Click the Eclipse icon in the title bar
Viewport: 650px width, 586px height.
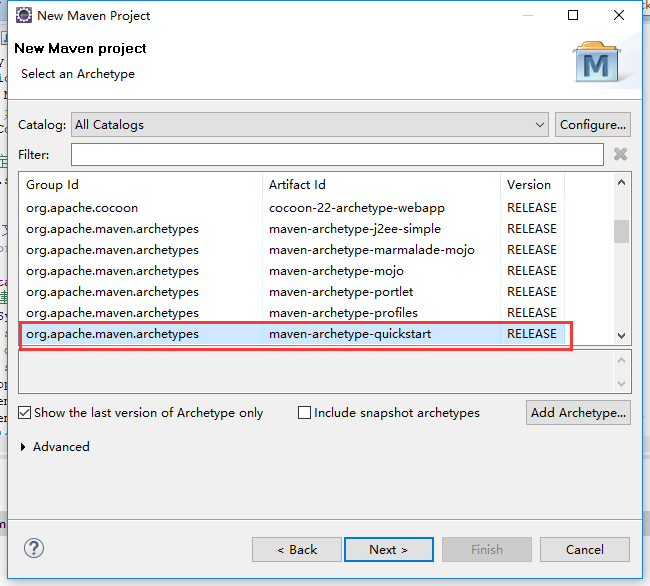coord(24,15)
